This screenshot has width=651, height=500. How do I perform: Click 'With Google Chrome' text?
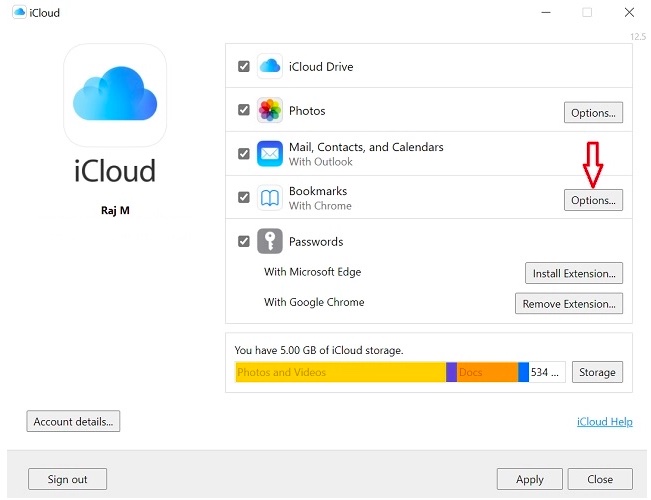point(314,302)
